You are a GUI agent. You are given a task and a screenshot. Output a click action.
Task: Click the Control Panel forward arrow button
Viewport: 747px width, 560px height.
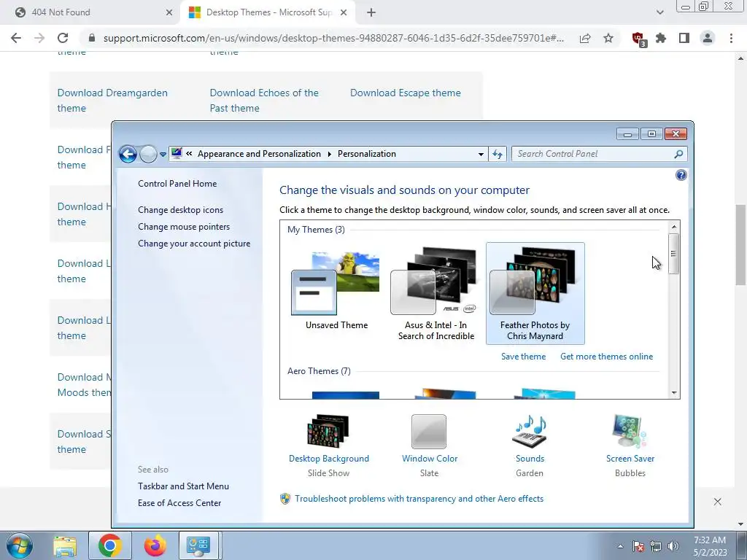click(x=148, y=154)
